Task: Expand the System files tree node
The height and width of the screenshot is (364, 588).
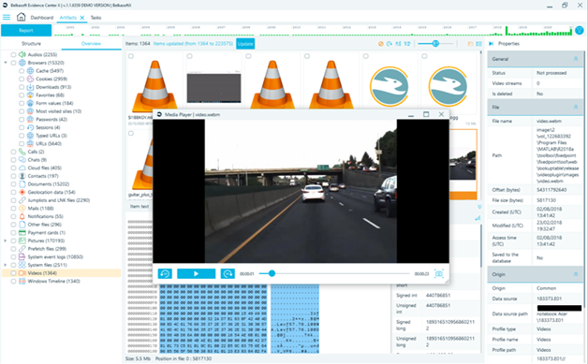Action: point(6,265)
